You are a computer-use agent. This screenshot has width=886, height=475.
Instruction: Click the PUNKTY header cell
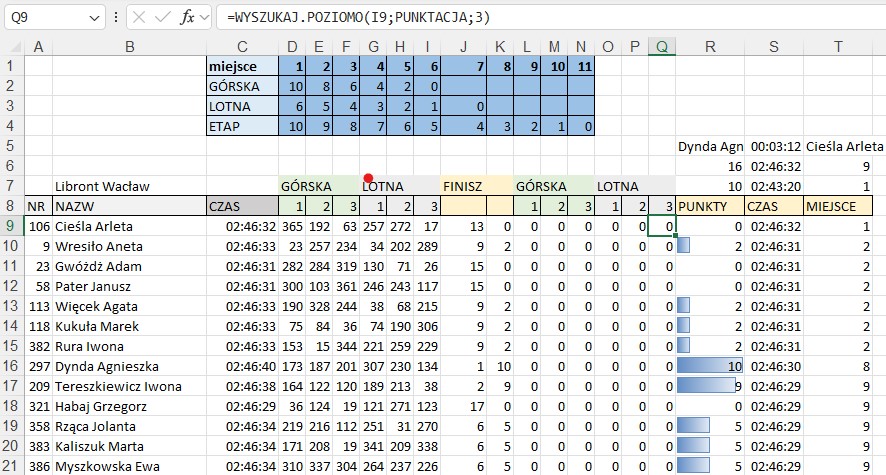pos(710,206)
